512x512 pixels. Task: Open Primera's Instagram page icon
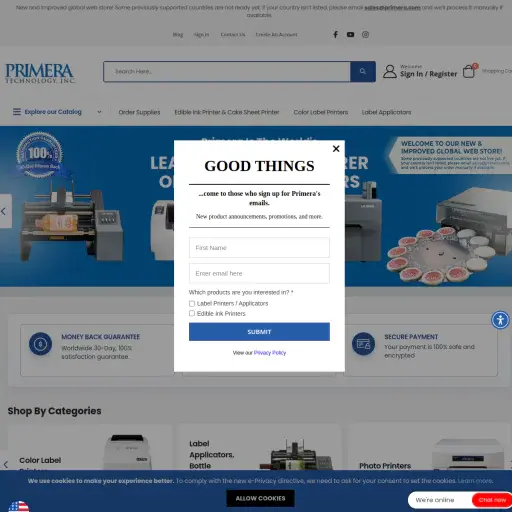click(365, 34)
